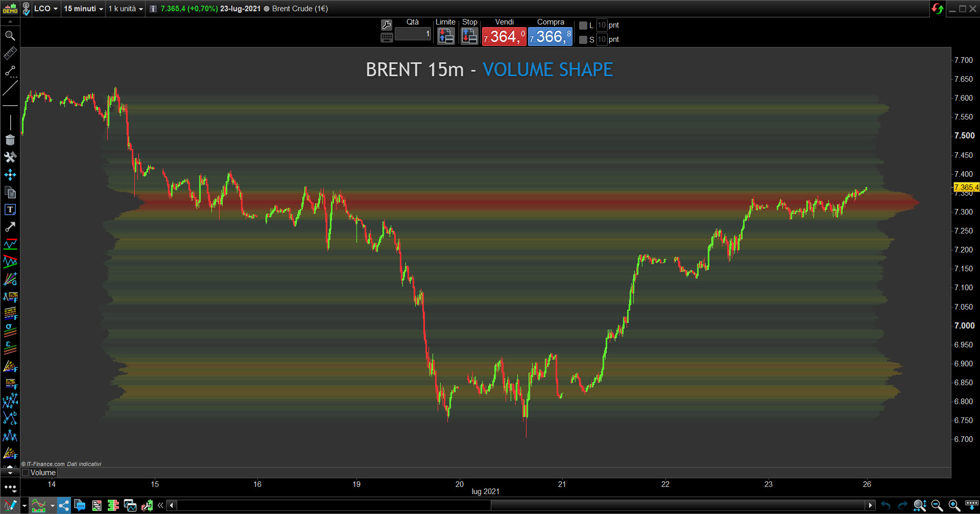
Task: Select the diagonal trend line tool
Action: coord(10,88)
